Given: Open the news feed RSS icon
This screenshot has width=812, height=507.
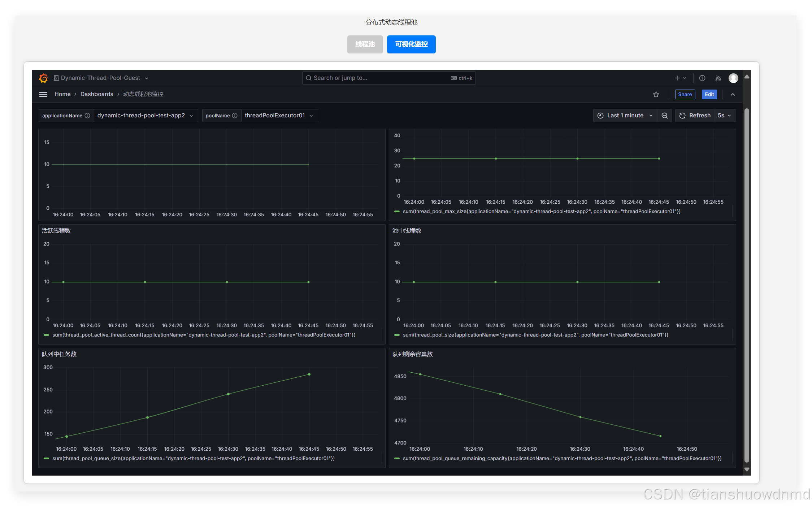Looking at the screenshot, I should coord(718,78).
